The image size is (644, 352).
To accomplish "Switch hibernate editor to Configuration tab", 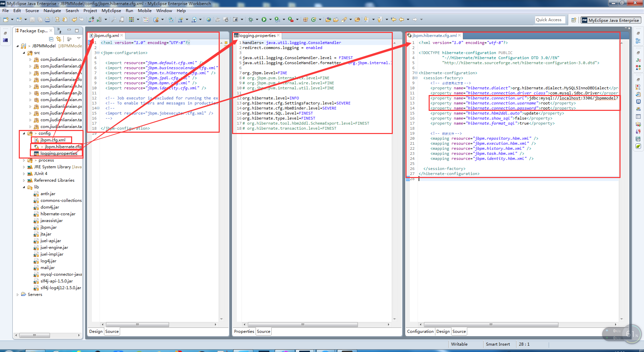I will [x=420, y=332].
